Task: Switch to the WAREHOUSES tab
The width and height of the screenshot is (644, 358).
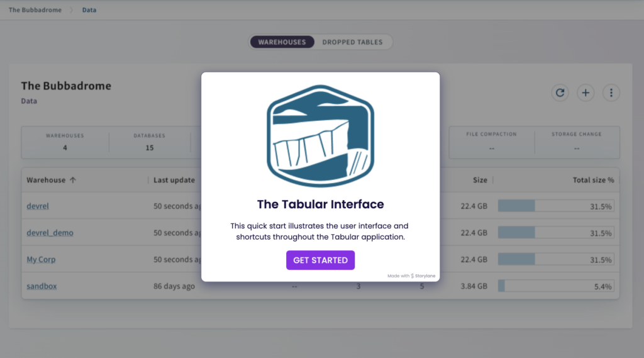Action: coord(282,42)
